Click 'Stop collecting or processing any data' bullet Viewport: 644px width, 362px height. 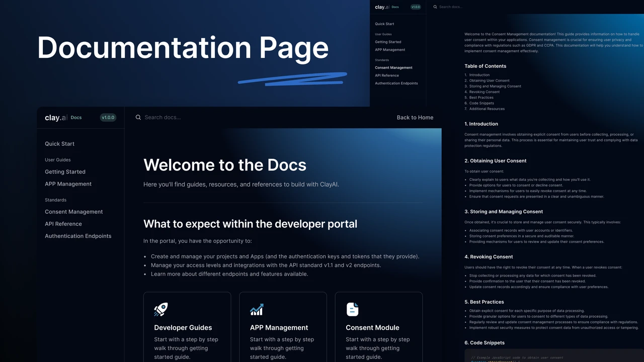click(x=533, y=276)
